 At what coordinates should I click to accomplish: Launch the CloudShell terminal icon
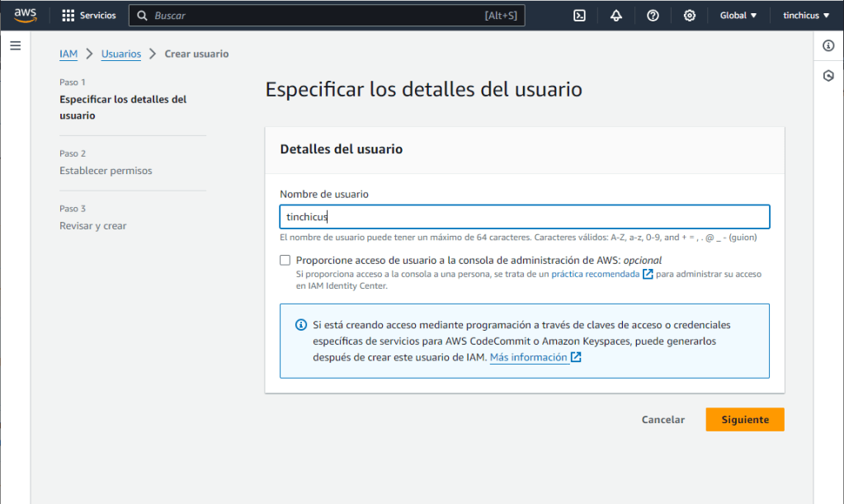[x=580, y=16]
